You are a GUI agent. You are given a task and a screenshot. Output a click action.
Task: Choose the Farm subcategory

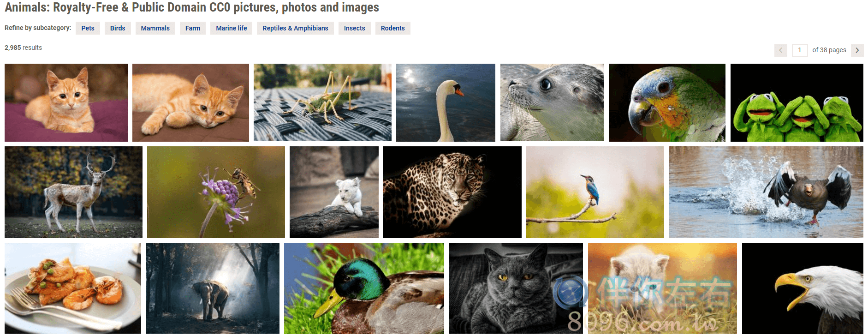point(193,28)
